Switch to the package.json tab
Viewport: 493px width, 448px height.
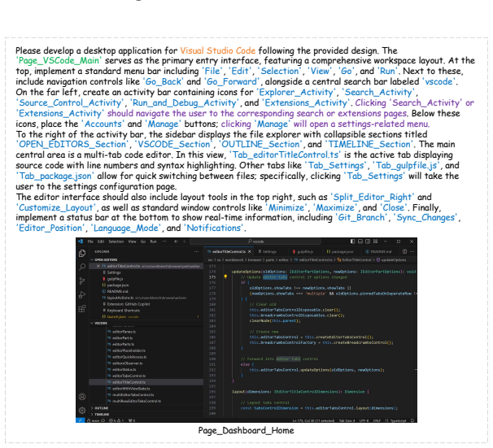pyautogui.click(x=342, y=252)
